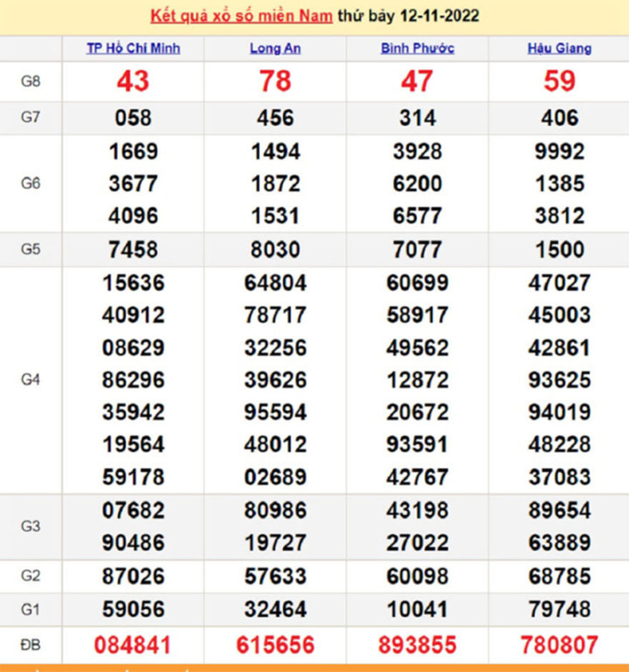Click the special prize number 084841
The width and height of the screenshot is (629, 672).
pyautogui.click(x=133, y=645)
